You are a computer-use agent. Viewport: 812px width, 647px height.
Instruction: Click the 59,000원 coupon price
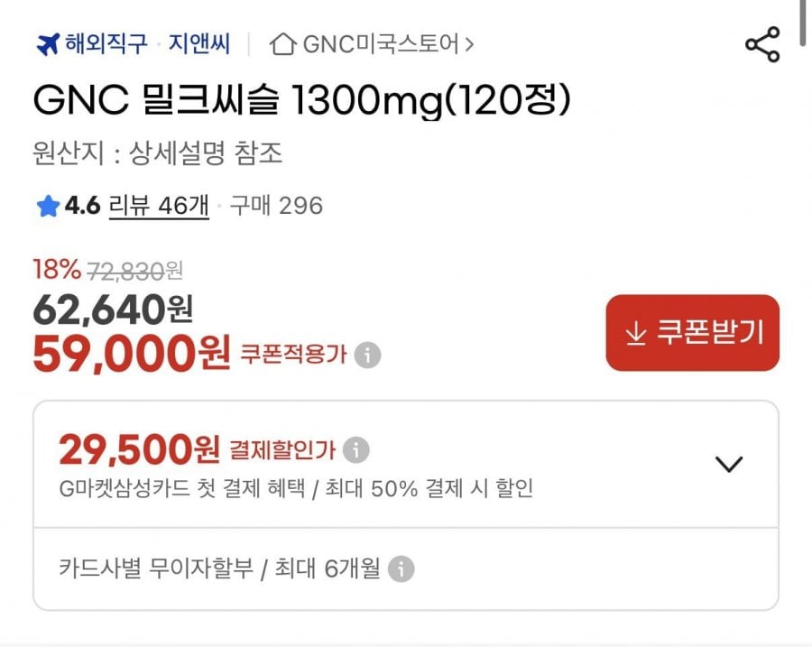132,353
